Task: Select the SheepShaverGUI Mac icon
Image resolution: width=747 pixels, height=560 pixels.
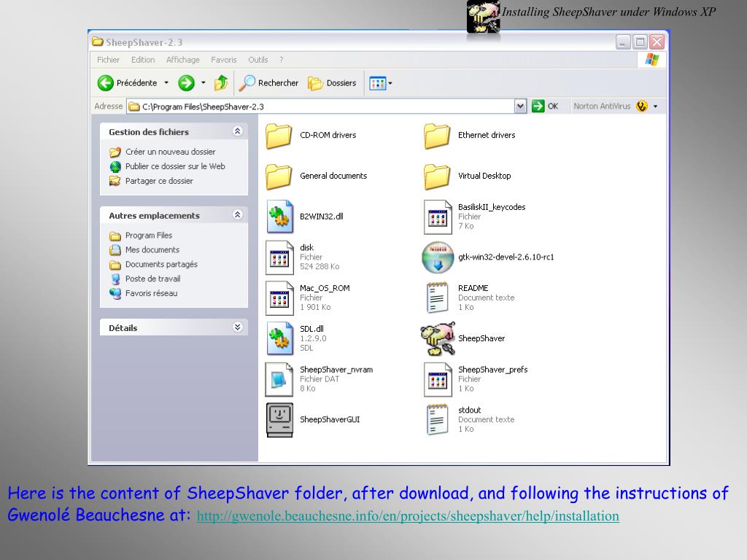Action: (x=279, y=420)
